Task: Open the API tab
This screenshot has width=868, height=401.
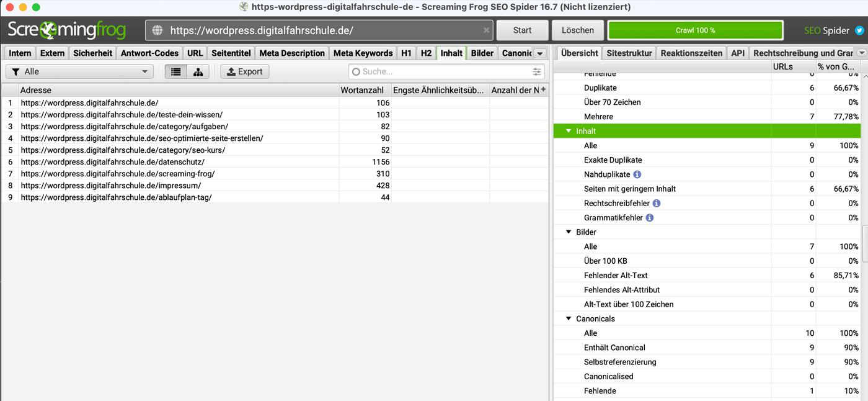Action: click(x=737, y=53)
